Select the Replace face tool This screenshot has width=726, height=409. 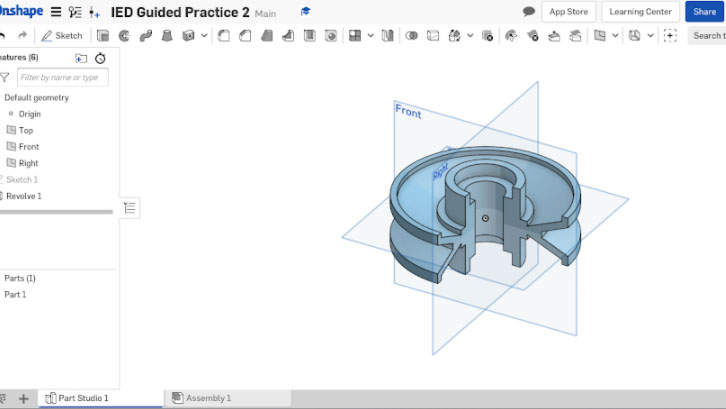[x=575, y=36]
